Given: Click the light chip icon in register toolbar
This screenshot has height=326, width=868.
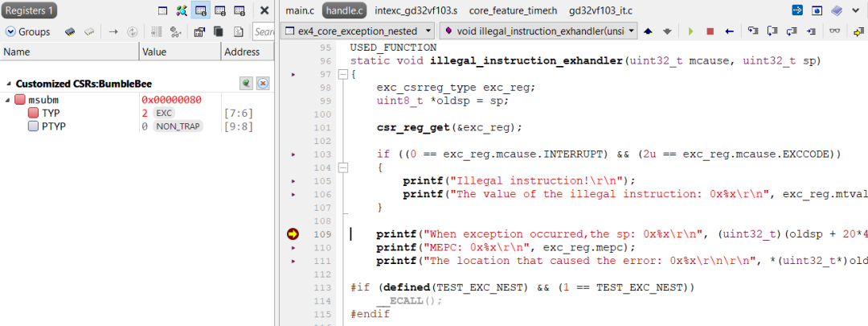Looking at the screenshot, I should click(88, 31).
